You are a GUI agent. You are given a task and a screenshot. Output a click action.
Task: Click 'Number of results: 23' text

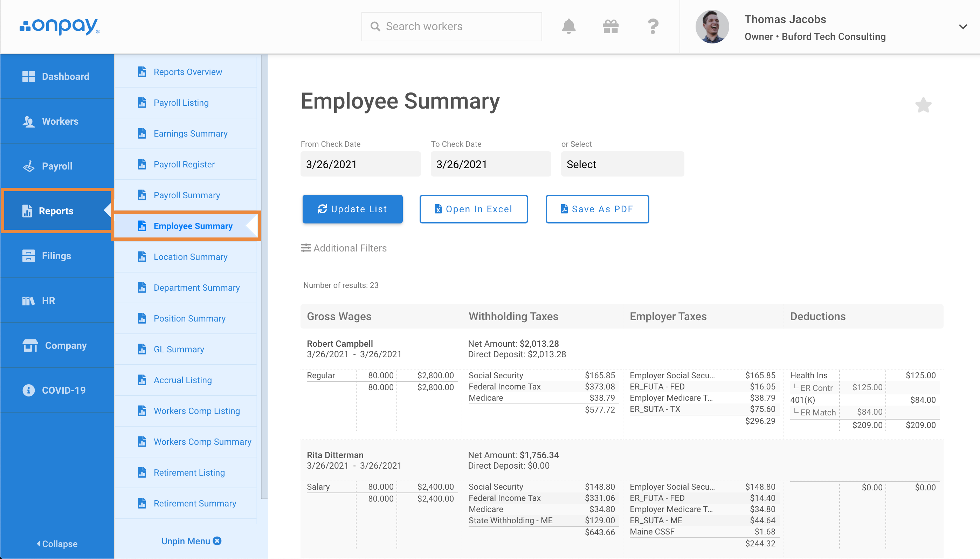[x=340, y=285]
